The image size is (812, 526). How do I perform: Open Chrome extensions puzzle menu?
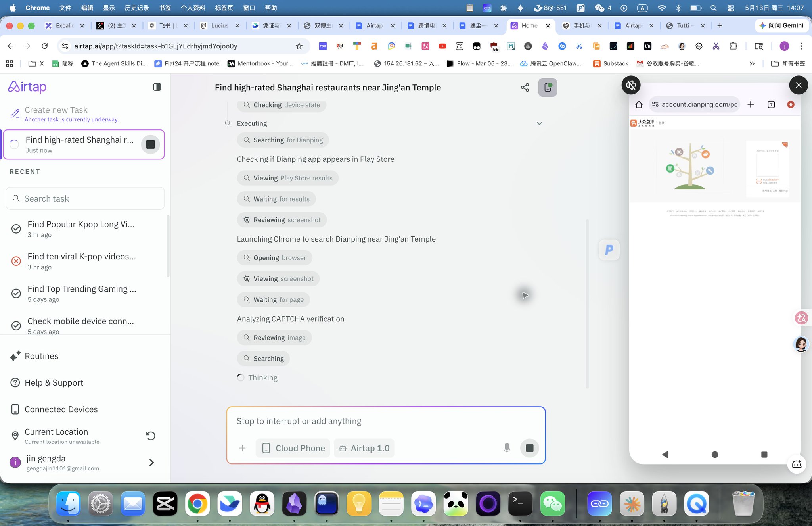(x=733, y=46)
